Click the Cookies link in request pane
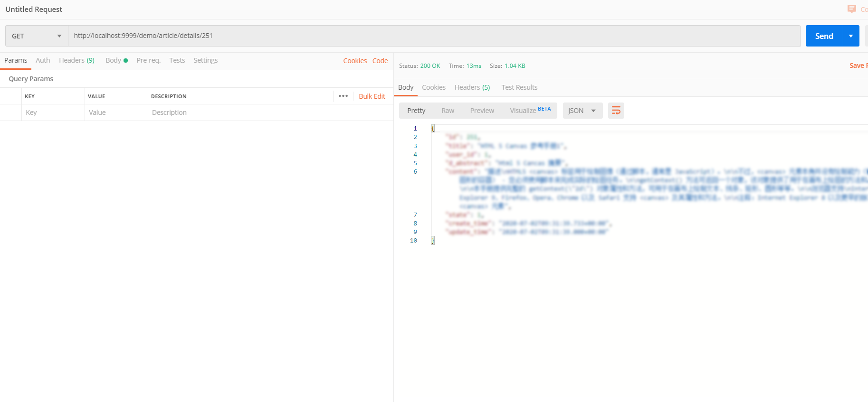 [x=355, y=61]
